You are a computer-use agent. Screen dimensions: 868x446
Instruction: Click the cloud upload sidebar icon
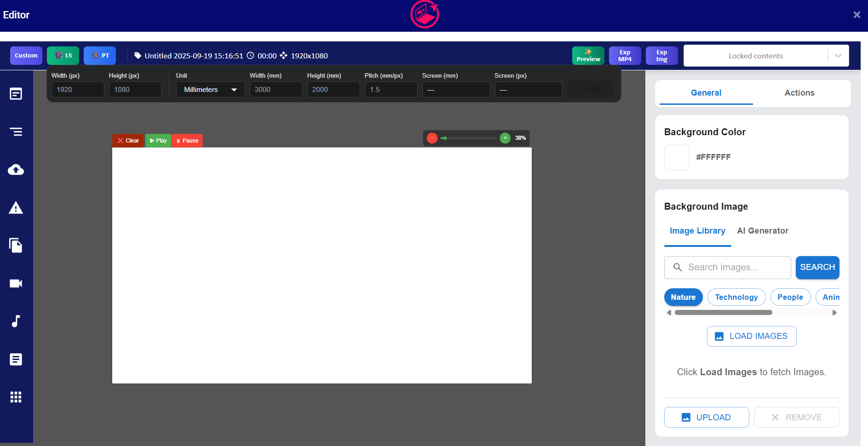16,170
